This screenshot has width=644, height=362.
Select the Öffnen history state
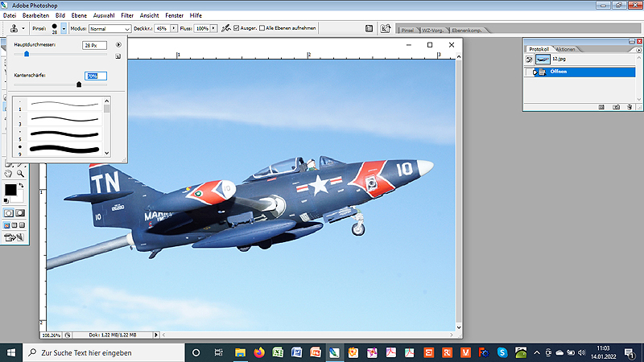coord(584,72)
